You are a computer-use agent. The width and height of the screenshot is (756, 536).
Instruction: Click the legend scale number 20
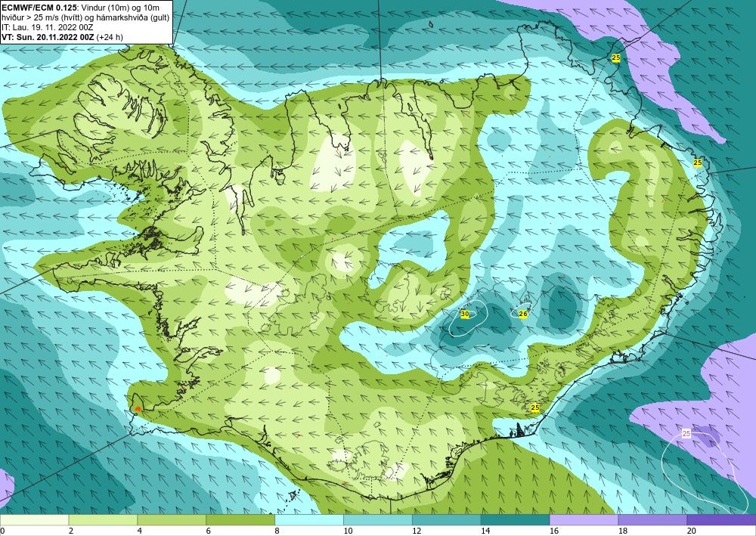(x=692, y=531)
